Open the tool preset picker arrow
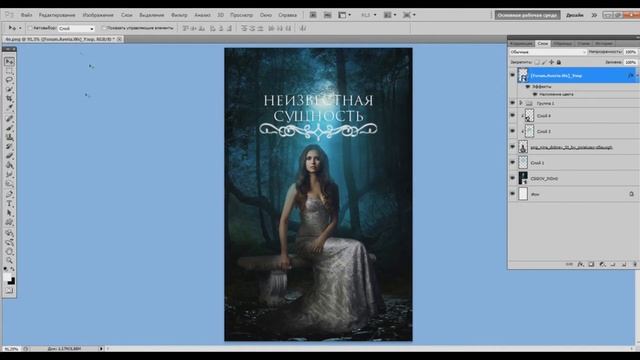 [20, 28]
